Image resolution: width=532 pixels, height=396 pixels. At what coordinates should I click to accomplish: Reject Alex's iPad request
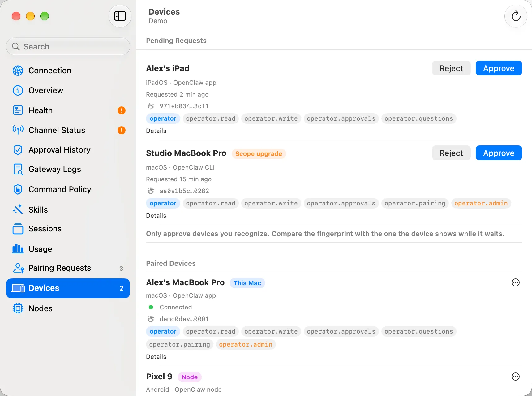pyautogui.click(x=451, y=68)
